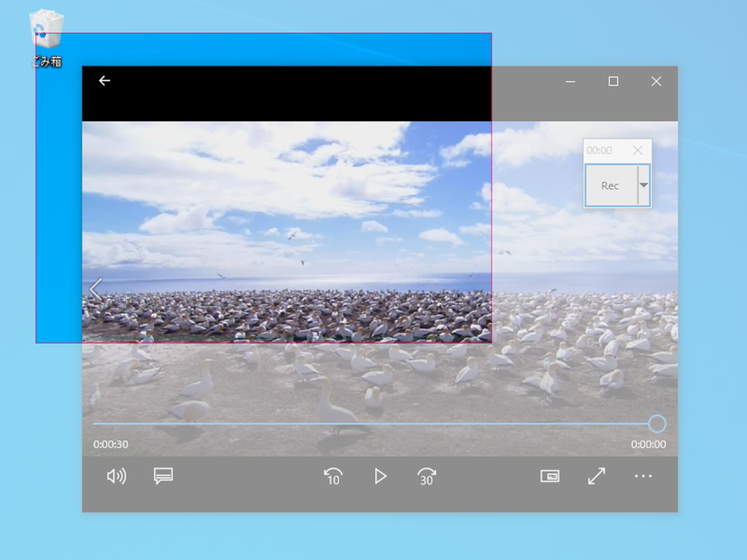Click the 0:00:30 elapsed time label
This screenshot has width=747, height=560.
(x=111, y=444)
